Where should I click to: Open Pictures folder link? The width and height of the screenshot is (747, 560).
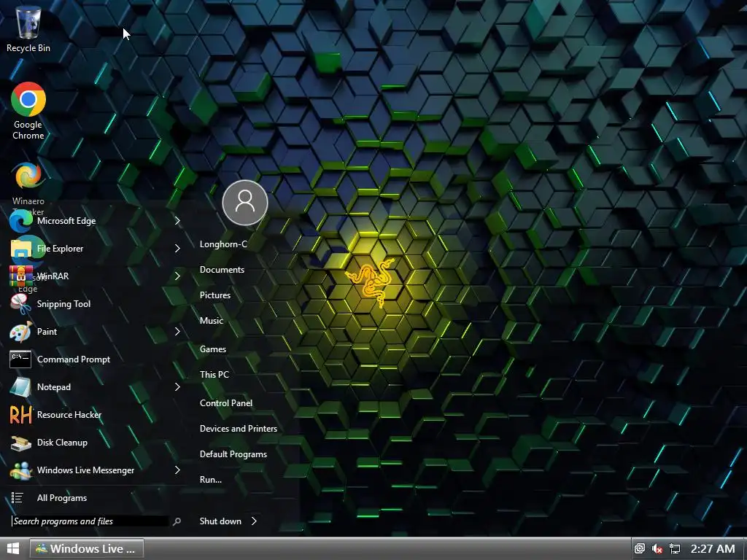[x=215, y=295]
